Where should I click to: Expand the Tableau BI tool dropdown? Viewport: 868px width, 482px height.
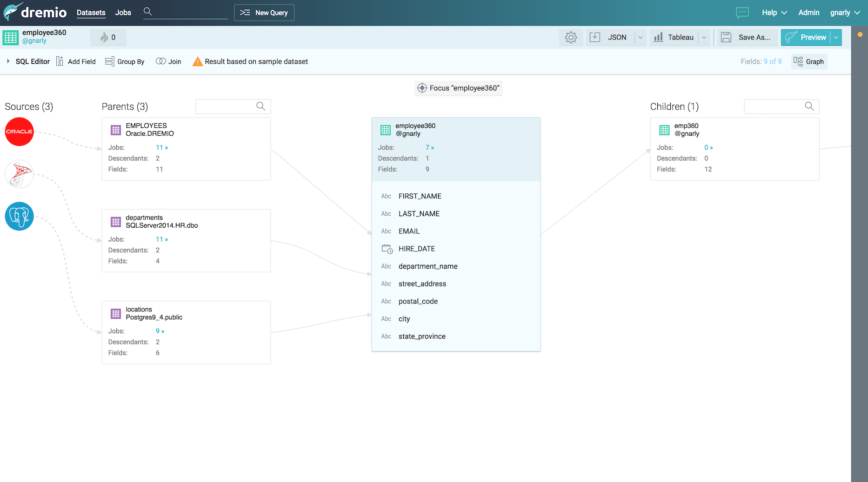coord(704,37)
